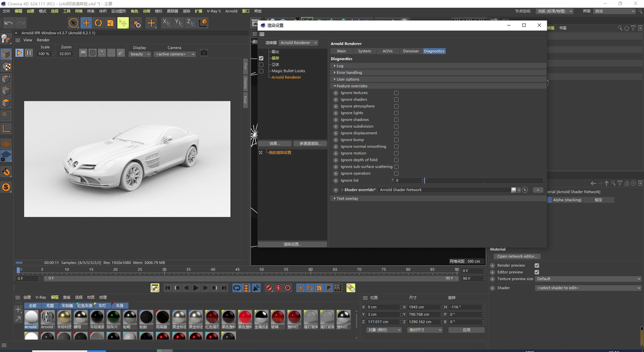Take an IPR snapshot with camera icon
Image resolution: width=644 pixels, height=352 pixels.
click(203, 53)
